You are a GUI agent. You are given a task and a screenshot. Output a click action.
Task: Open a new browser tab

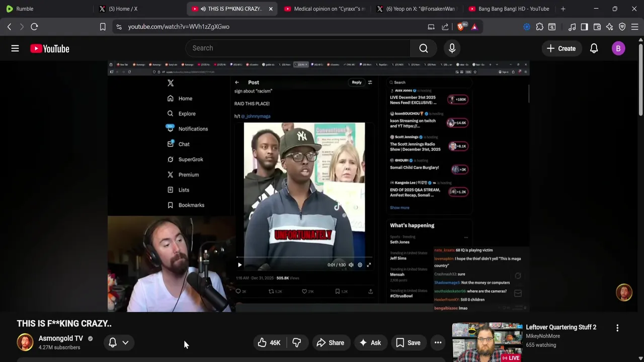[x=563, y=9]
